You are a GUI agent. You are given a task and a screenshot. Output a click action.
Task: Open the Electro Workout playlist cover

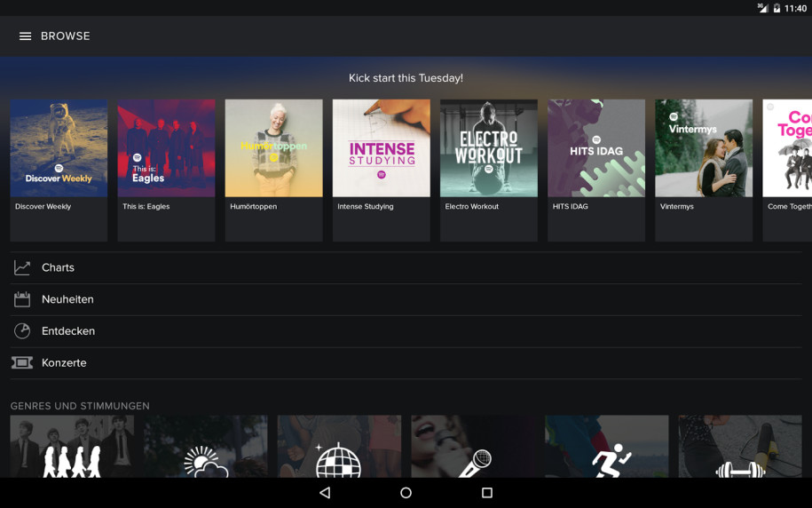(x=489, y=148)
